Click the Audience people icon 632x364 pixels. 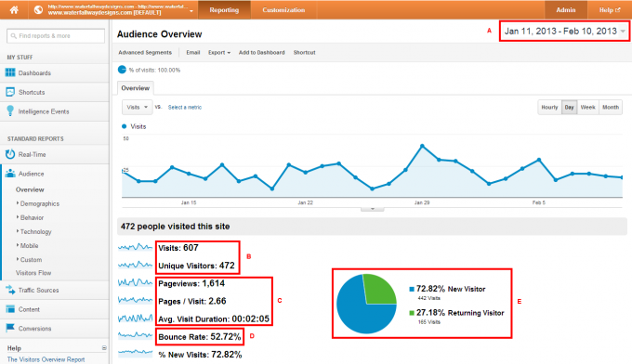coord(10,174)
